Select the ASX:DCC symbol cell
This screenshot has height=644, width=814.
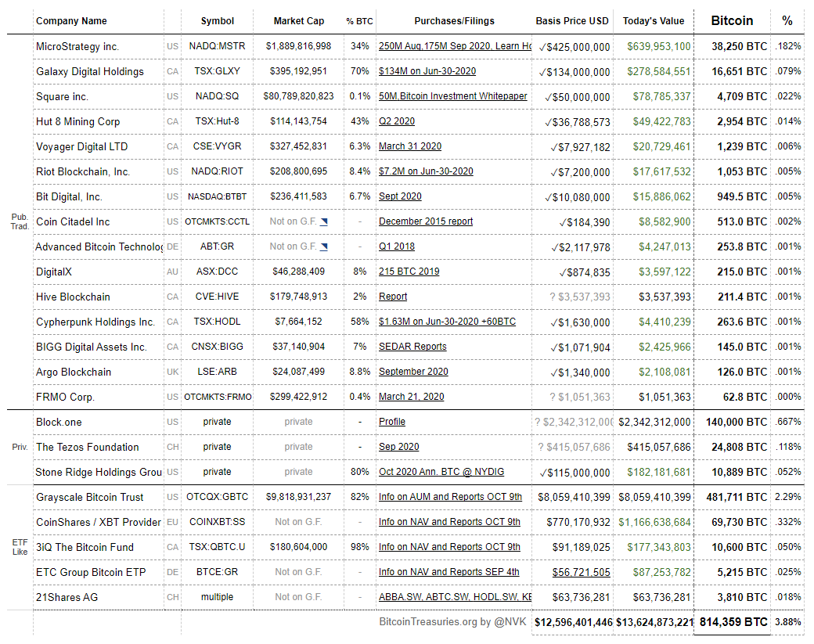(217, 272)
